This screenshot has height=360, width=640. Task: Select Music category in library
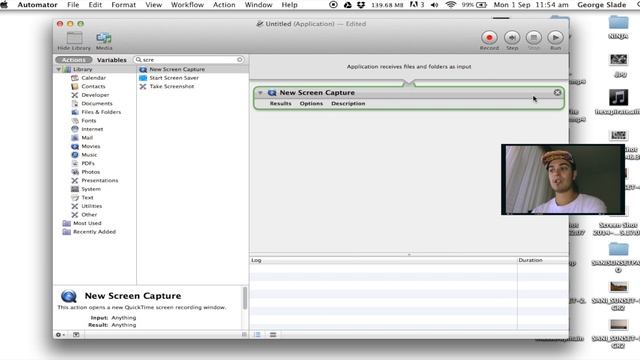(89, 155)
